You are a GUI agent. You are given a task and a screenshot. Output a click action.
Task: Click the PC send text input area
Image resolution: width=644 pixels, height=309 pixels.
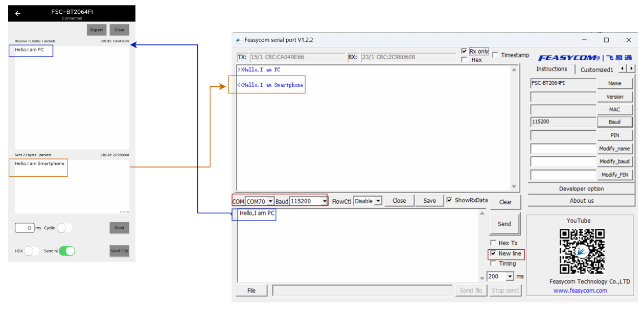click(x=358, y=245)
